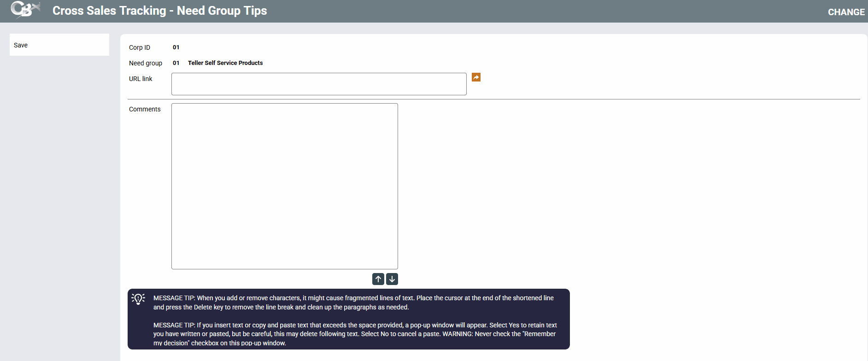868x361 pixels.
Task: Click inside the Comments text area
Action: [x=284, y=186]
